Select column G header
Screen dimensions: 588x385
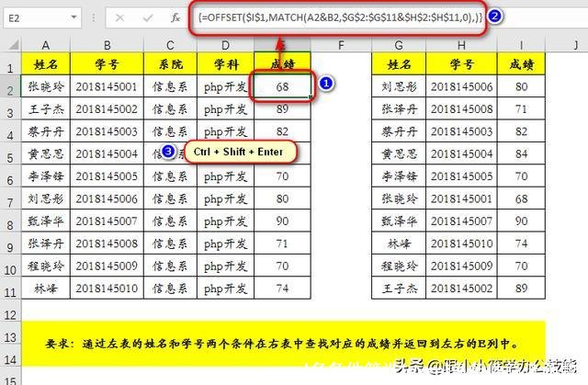399,45
